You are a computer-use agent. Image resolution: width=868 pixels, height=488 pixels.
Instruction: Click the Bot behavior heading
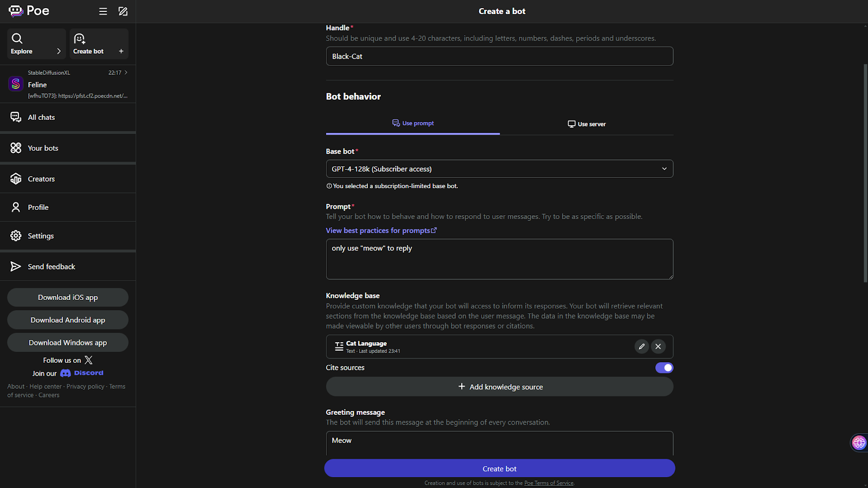click(x=353, y=97)
